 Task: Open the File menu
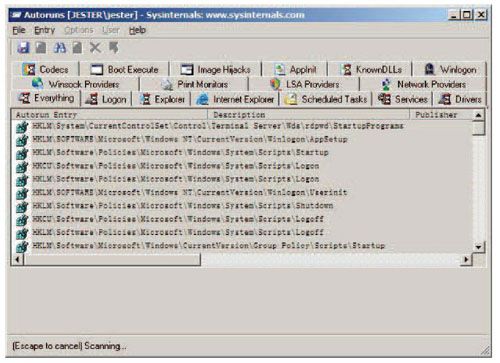tap(19, 30)
